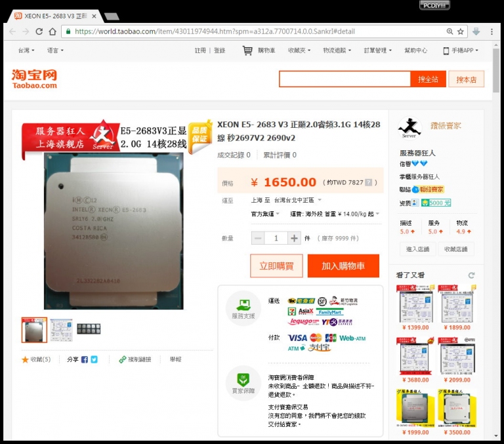Click the 買家保障 buyer protection icon

click(x=243, y=383)
